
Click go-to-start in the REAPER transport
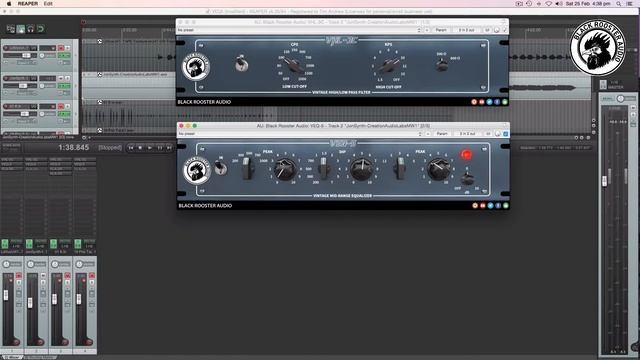pyautogui.click(x=131, y=148)
